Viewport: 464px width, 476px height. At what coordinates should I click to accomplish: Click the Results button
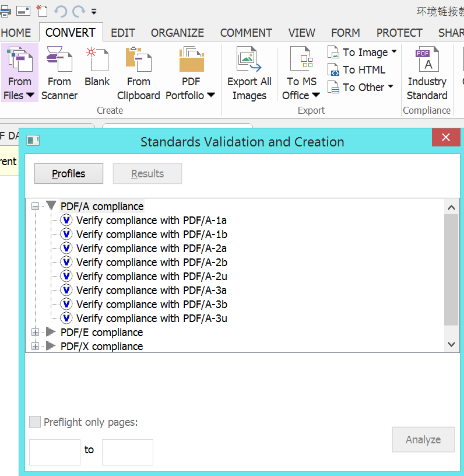[147, 174]
